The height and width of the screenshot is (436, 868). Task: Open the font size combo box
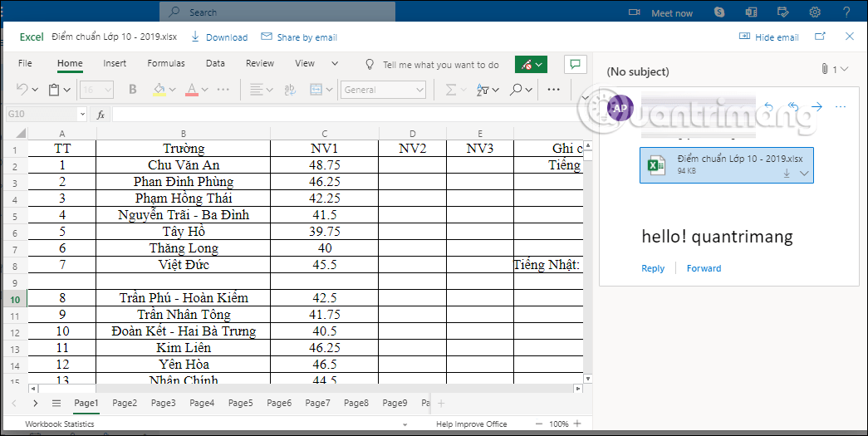97,90
